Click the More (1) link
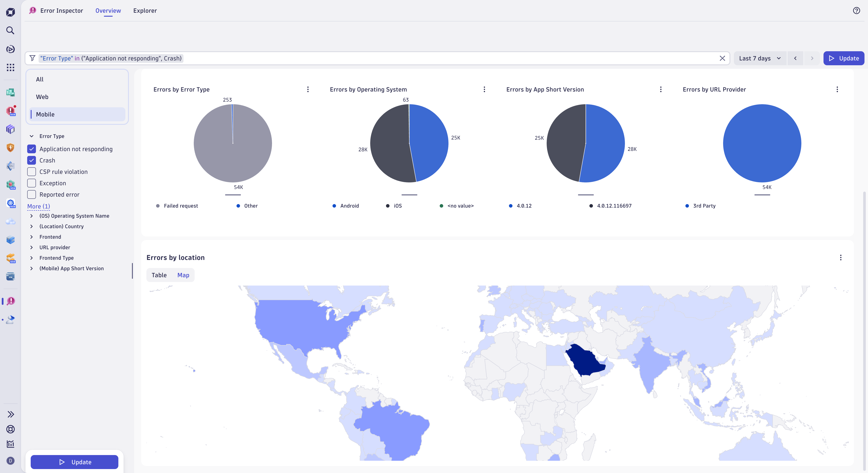Image resolution: width=868 pixels, height=473 pixels. [x=38, y=206]
